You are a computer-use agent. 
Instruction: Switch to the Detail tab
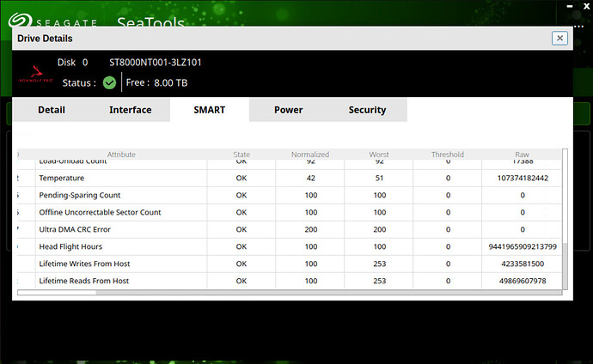click(51, 110)
